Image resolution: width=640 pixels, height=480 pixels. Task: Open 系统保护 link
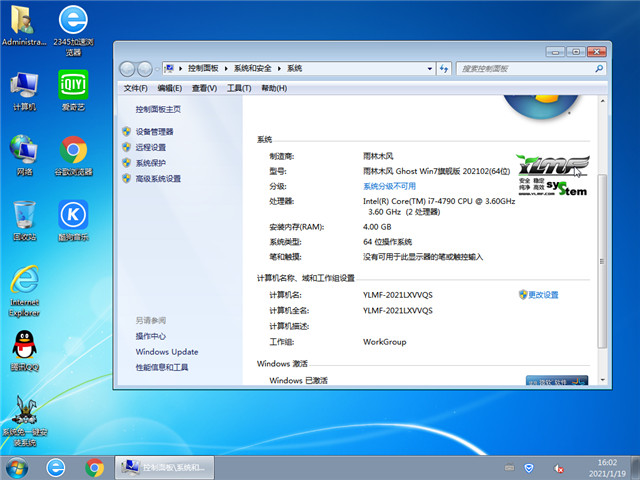pos(151,163)
